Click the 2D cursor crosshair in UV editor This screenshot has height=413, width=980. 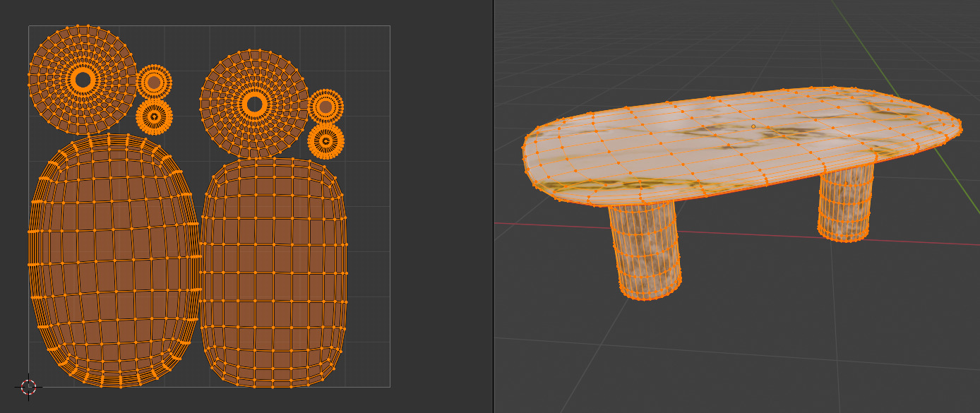tap(28, 386)
